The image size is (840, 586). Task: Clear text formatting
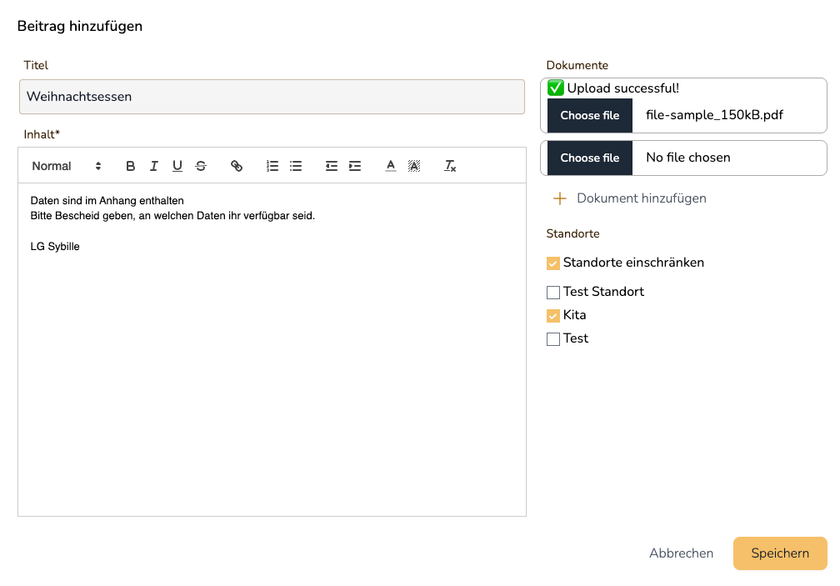450,166
